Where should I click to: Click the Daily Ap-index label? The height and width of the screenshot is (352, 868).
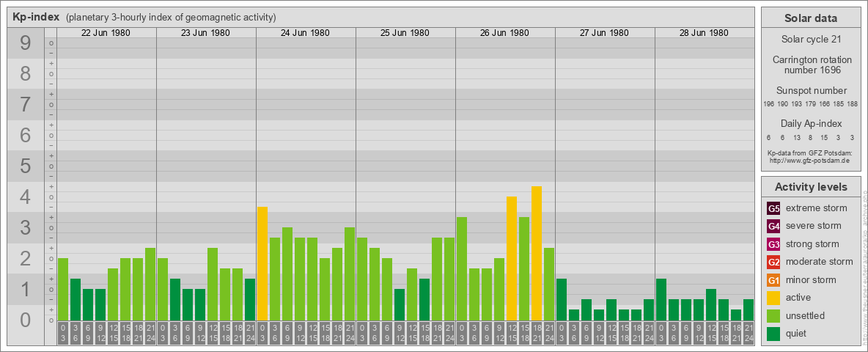[x=811, y=123]
